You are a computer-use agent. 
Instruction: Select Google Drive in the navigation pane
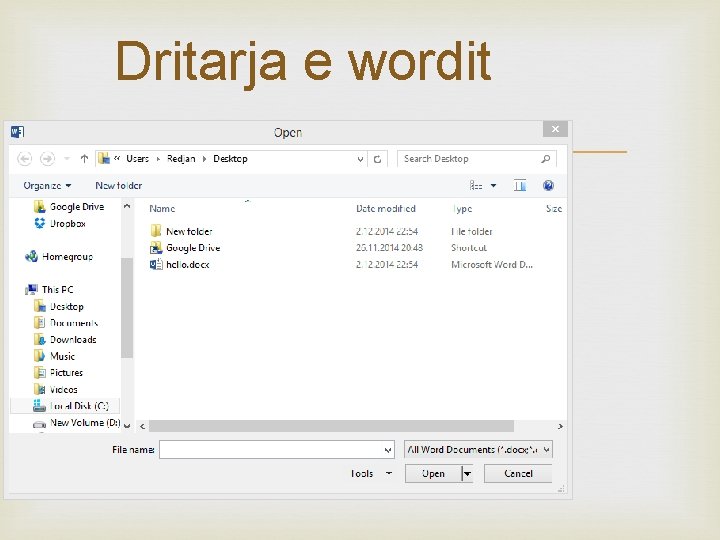pyautogui.click(x=69, y=207)
